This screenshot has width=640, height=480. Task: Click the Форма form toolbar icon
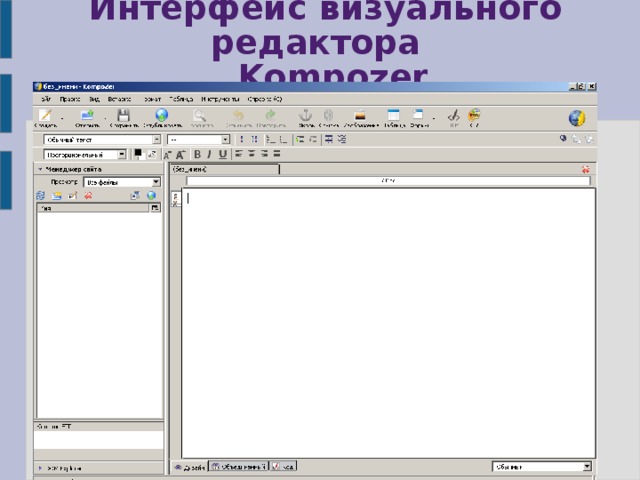418,115
